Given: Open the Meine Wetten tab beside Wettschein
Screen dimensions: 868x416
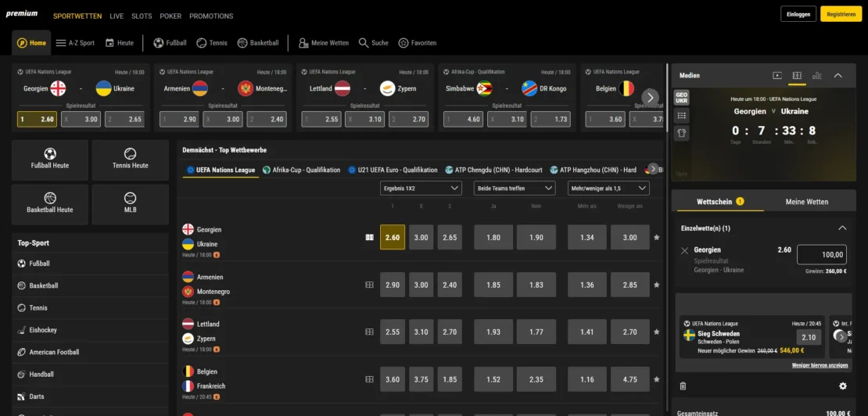Looking at the screenshot, I should coord(806,202).
